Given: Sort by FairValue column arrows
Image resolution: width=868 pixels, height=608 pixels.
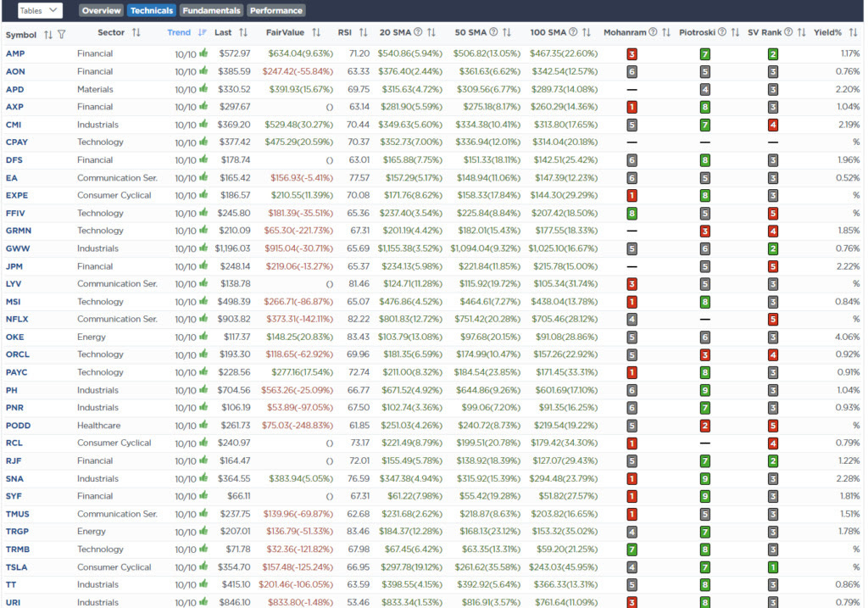Looking at the screenshot, I should 316,33.
